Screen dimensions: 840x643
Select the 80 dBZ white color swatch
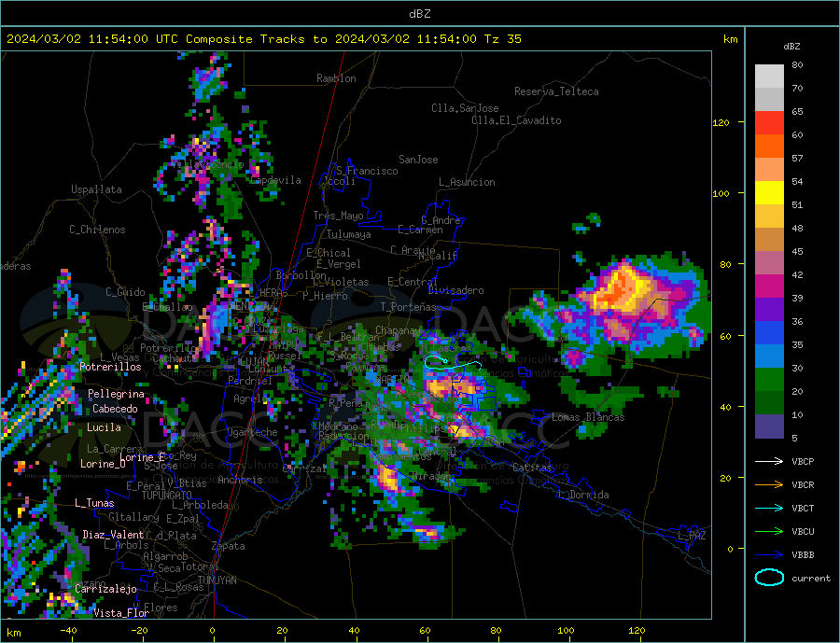(x=769, y=77)
